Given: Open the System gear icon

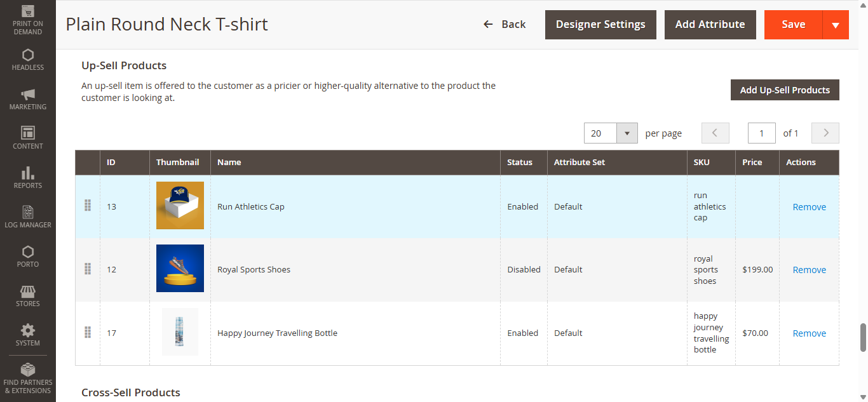Looking at the screenshot, I should pos(28,331).
